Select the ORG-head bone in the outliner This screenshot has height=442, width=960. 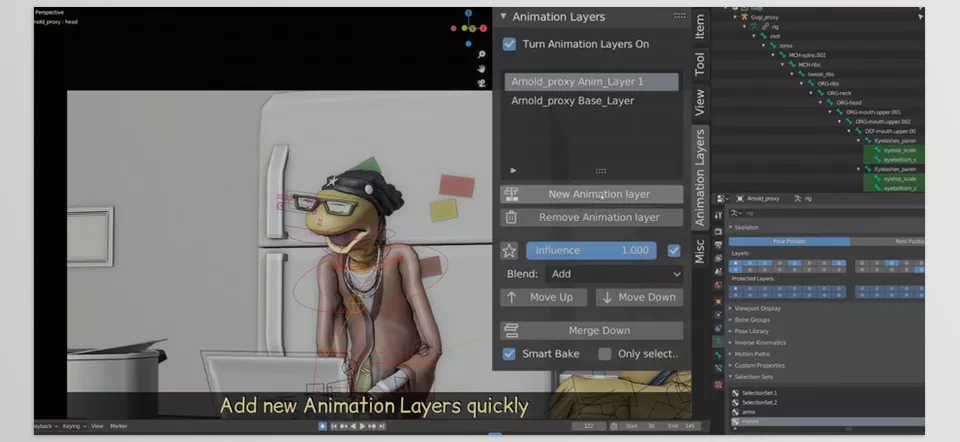coord(849,103)
